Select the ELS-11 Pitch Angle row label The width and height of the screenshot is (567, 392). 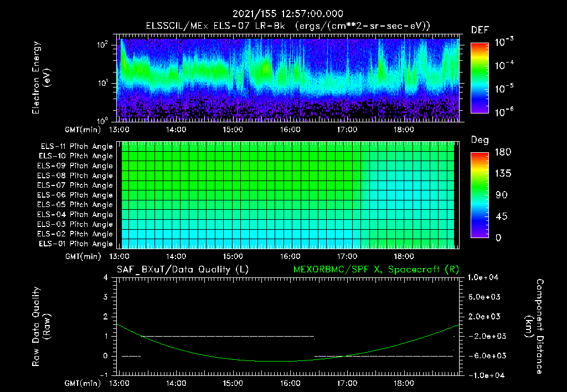click(76, 147)
